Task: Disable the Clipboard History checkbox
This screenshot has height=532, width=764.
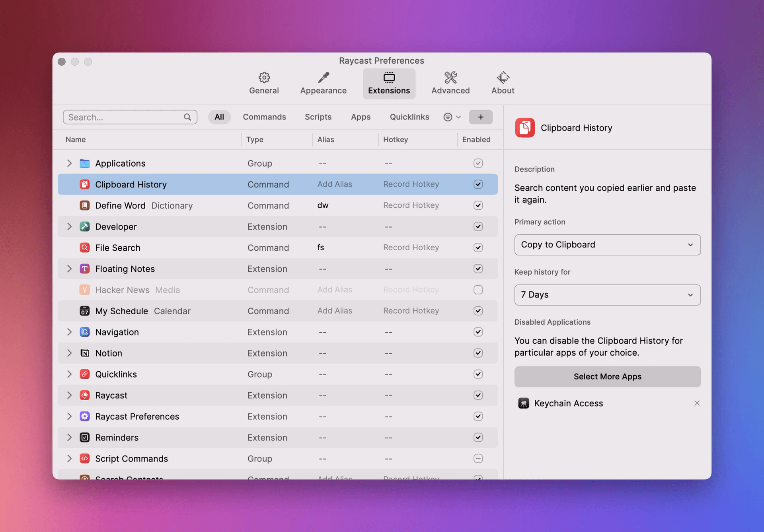Action: pyautogui.click(x=478, y=184)
